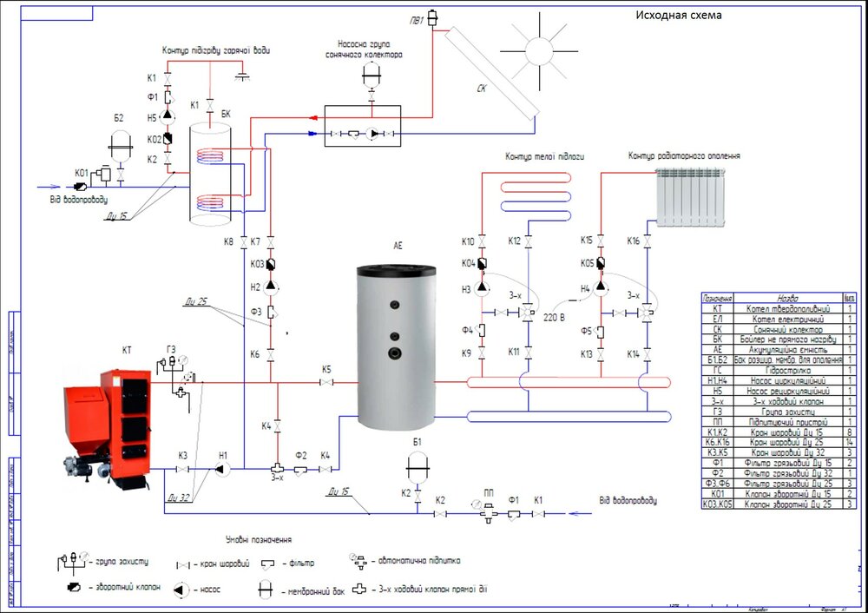This screenshot has width=868, height=613.
Task: Select the make-up device ПП symbol
Action: pyautogui.click(x=487, y=511)
